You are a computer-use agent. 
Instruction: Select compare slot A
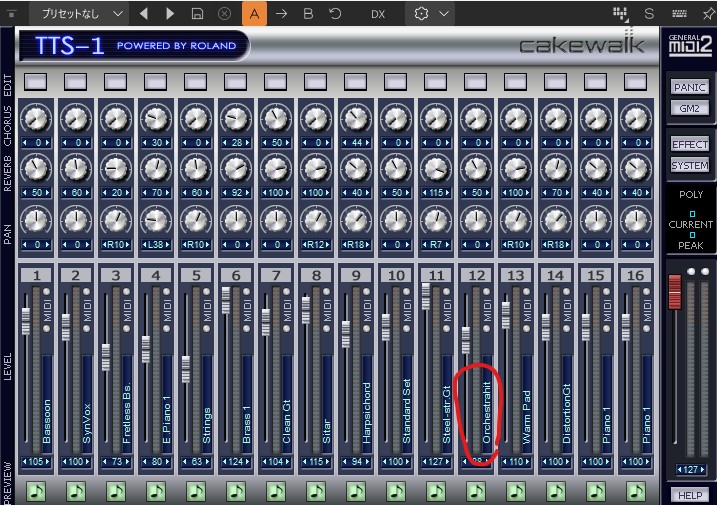tap(254, 14)
